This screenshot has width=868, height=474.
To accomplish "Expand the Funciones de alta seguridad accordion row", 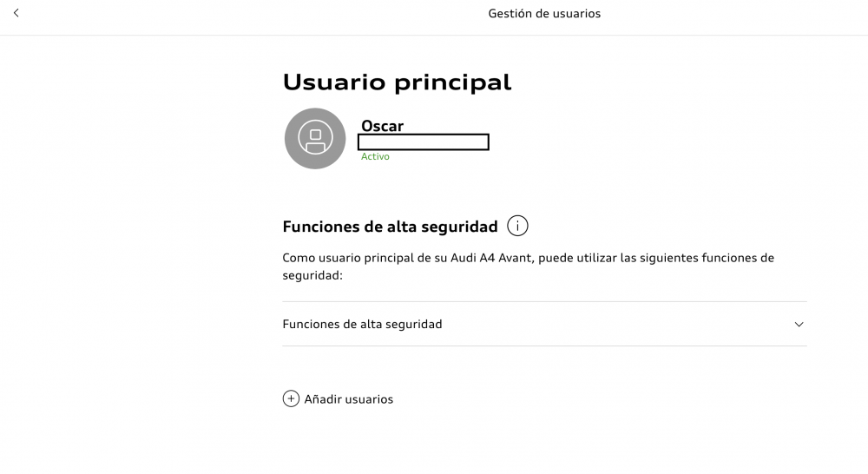I will point(545,324).
